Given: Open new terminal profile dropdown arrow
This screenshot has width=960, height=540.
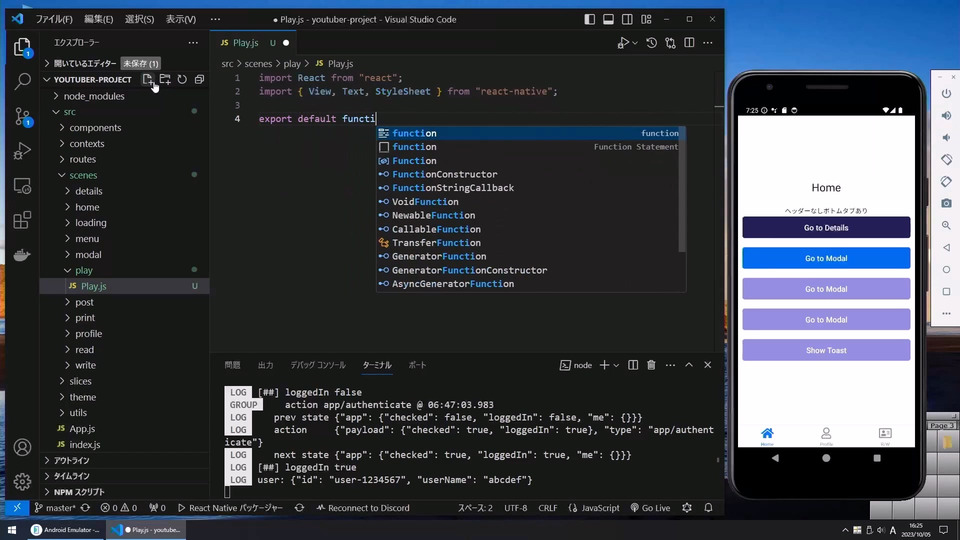Looking at the screenshot, I should 617,366.
